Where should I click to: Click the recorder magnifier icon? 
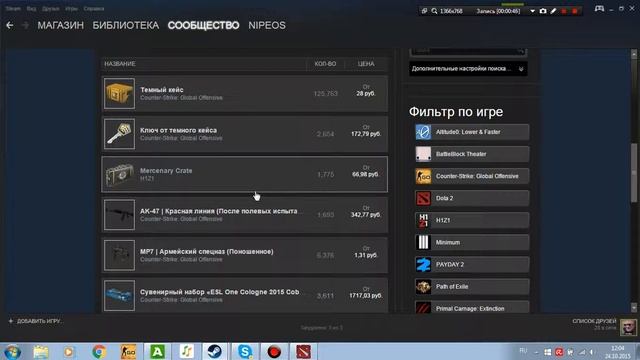(434, 11)
